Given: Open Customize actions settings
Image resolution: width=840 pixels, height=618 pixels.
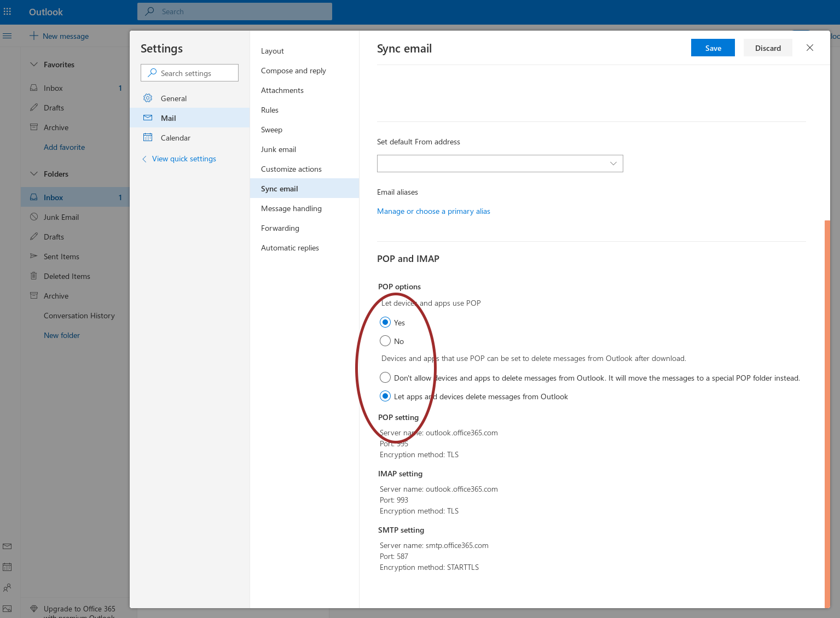Looking at the screenshot, I should point(304,169).
